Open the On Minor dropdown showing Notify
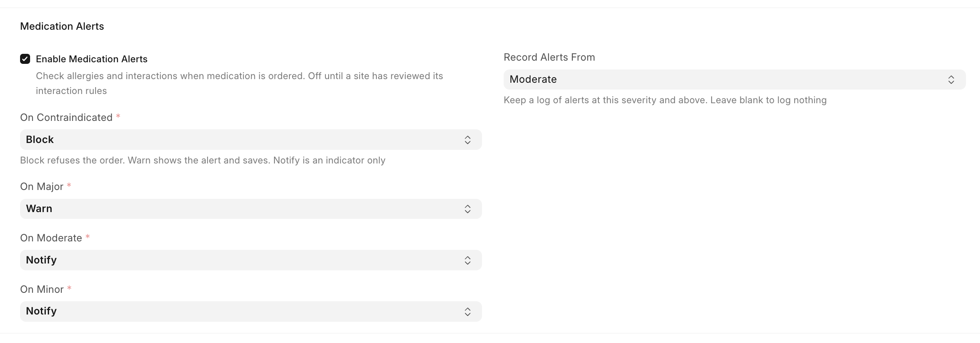The image size is (980, 343). click(251, 311)
